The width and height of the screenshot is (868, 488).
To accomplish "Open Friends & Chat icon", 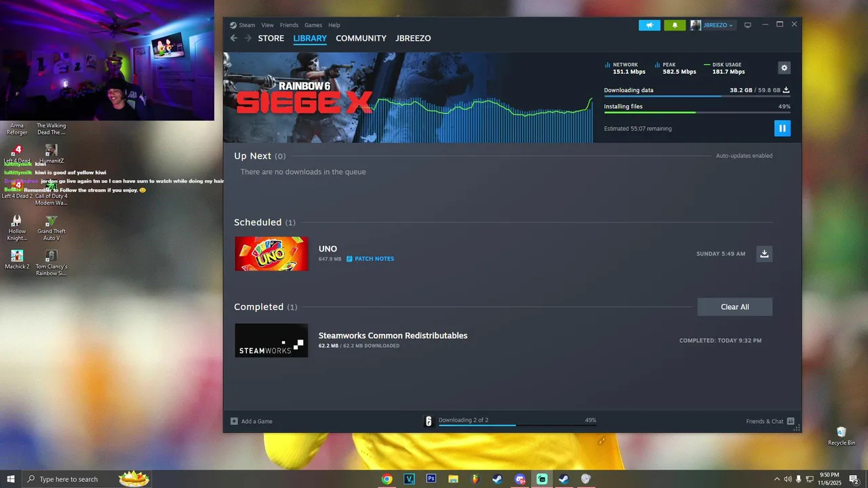I will tap(791, 421).
